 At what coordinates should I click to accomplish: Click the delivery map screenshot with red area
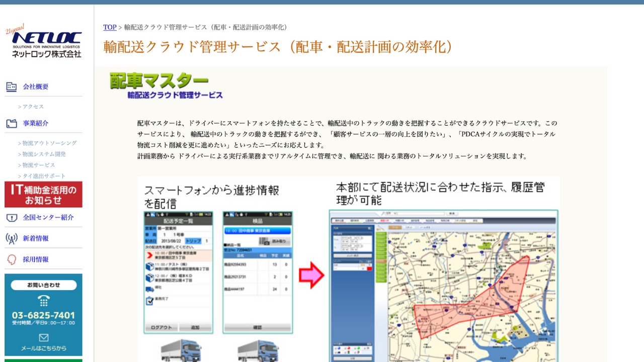pos(444,286)
